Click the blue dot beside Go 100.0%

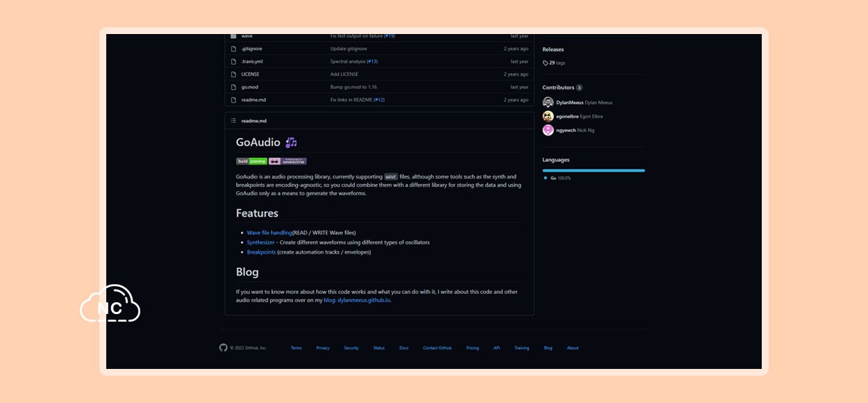pos(545,178)
